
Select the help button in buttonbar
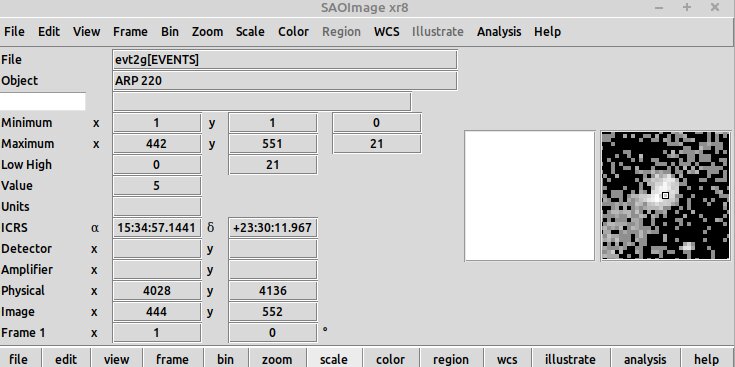pyautogui.click(x=706, y=359)
